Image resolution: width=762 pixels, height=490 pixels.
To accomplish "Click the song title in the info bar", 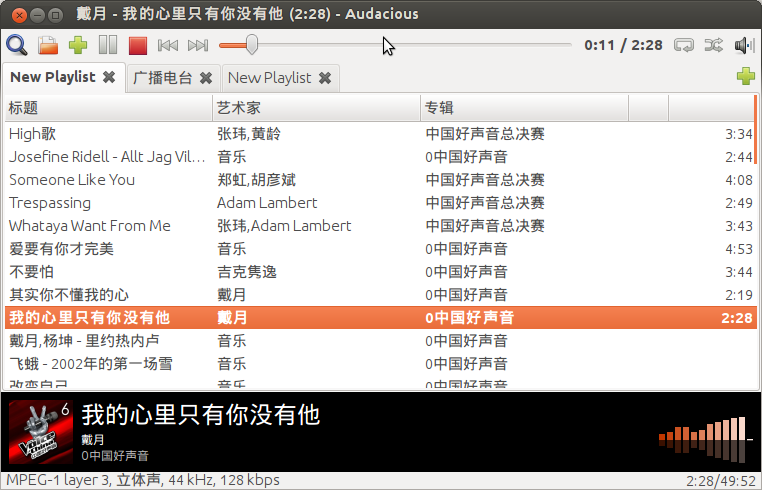I will click(x=201, y=415).
